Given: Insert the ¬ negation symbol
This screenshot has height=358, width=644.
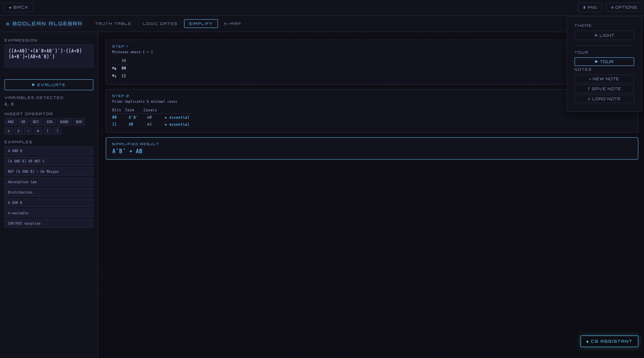Looking at the screenshot, I should point(28,131).
